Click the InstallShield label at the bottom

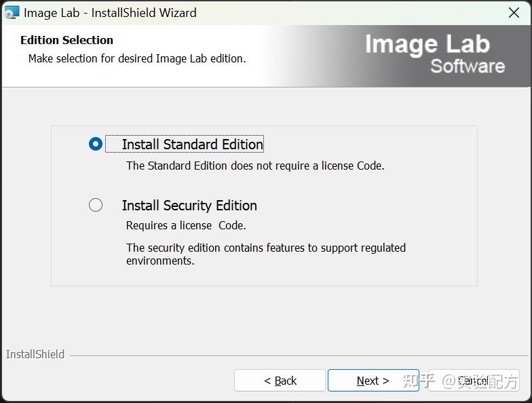pyautogui.click(x=35, y=354)
